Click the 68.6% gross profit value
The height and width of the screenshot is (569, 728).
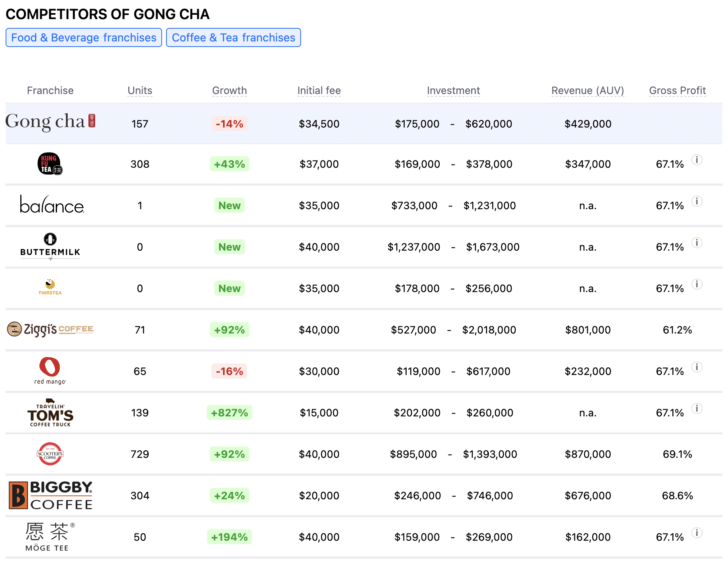pyautogui.click(x=677, y=496)
